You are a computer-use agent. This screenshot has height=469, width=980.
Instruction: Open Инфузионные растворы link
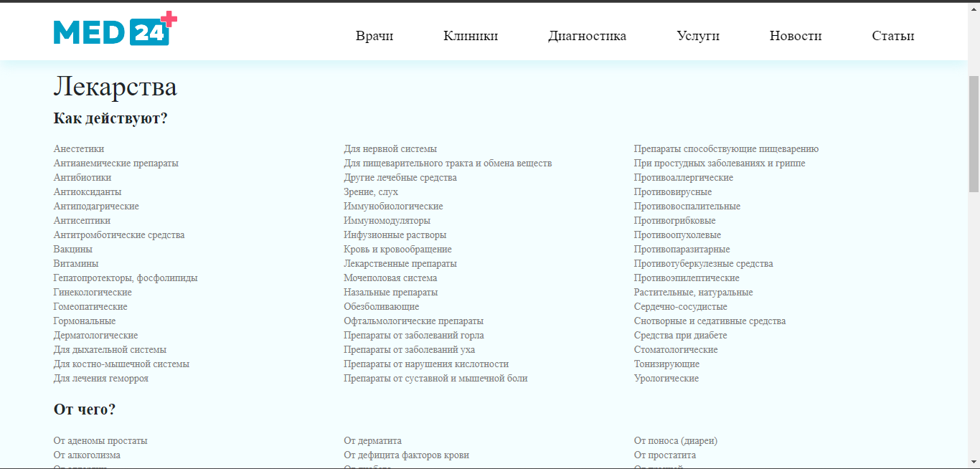click(395, 235)
